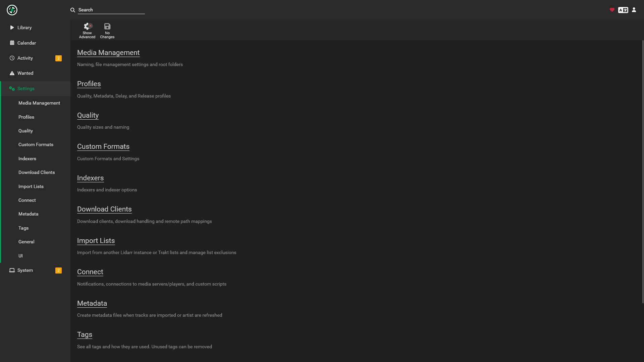Open Activity in the sidebar
This screenshot has height=362, width=644.
(x=35, y=58)
